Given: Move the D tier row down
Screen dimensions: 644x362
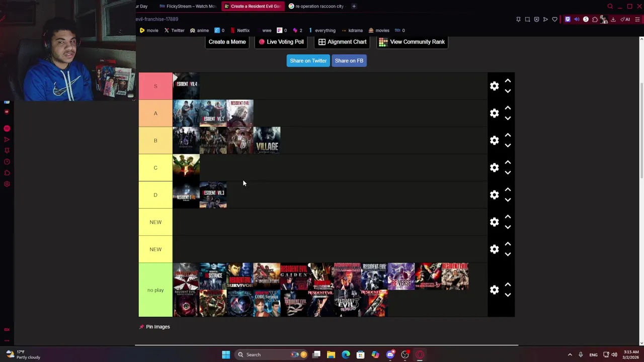Looking at the screenshot, I should pyautogui.click(x=508, y=200).
